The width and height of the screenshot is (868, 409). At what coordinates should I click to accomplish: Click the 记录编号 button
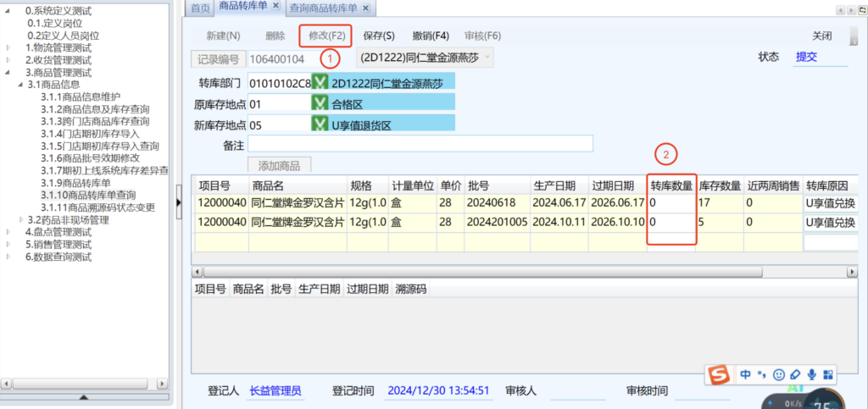coord(218,58)
